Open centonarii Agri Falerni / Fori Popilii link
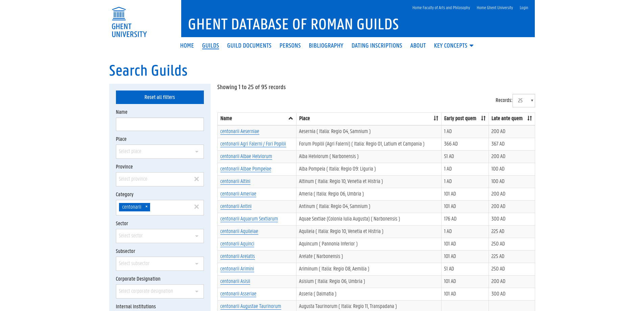 [253, 144]
